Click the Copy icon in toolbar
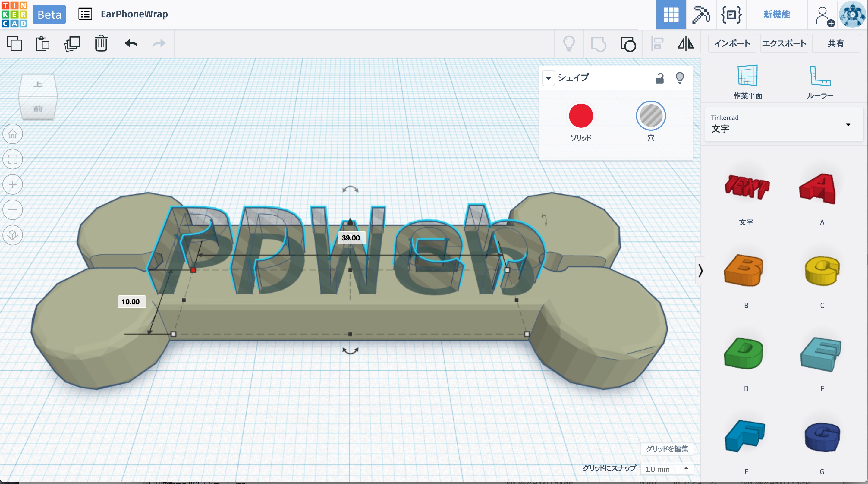Viewport: 868px width, 484px height. pyautogui.click(x=14, y=43)
